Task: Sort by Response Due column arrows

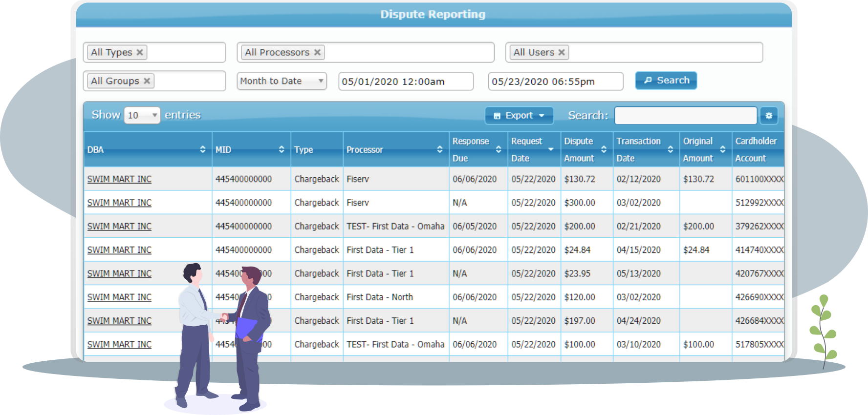Action: (x=499, y=149)
